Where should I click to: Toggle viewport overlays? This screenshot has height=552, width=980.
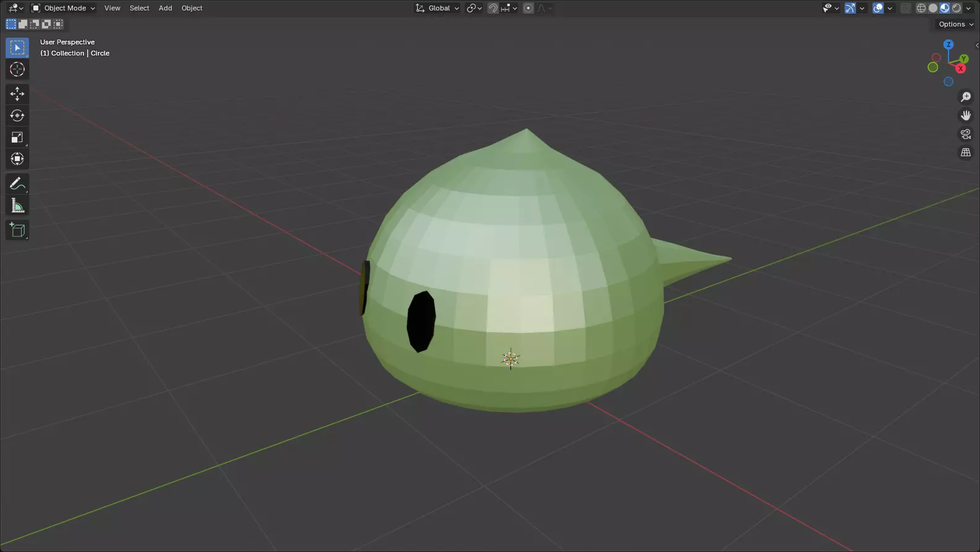pos(878,8)
